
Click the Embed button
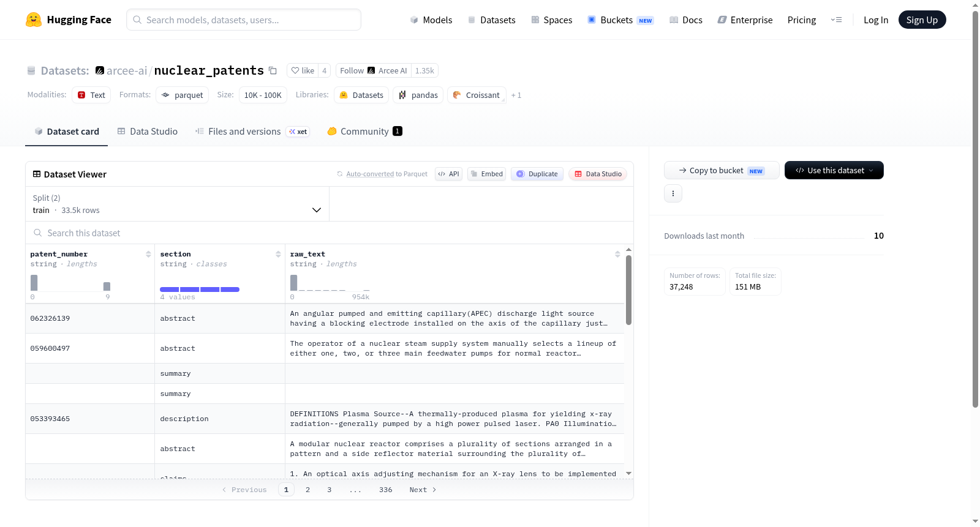pos(486,174)
